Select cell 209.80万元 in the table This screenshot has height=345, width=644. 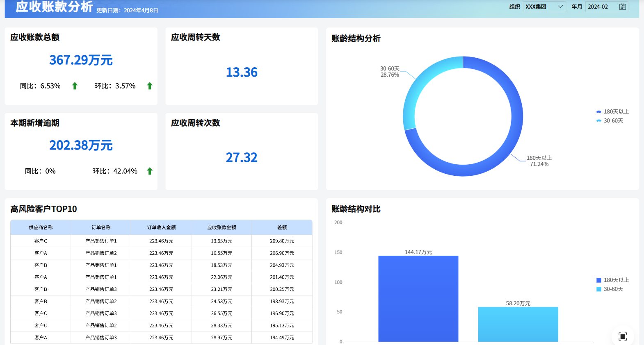point(282,241)
